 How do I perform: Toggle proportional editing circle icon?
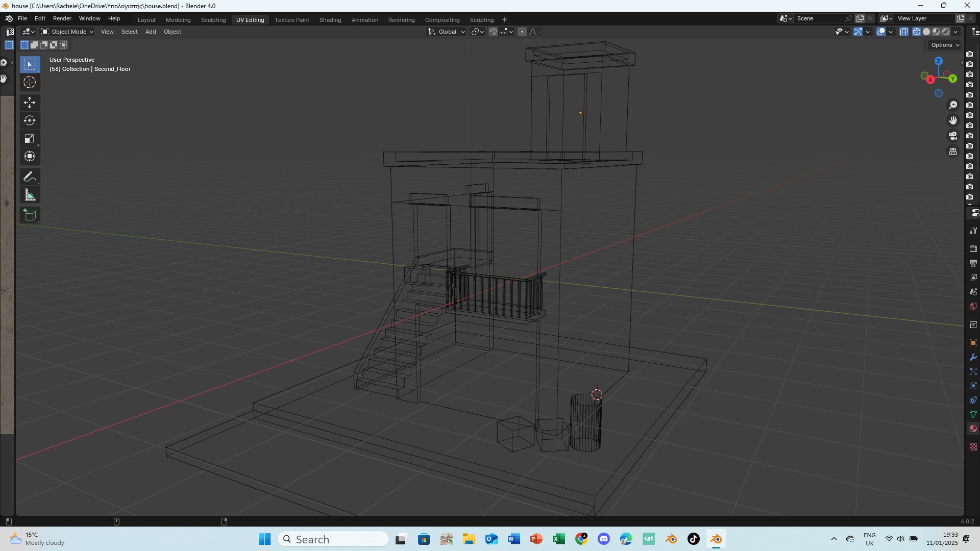(522, 32)
